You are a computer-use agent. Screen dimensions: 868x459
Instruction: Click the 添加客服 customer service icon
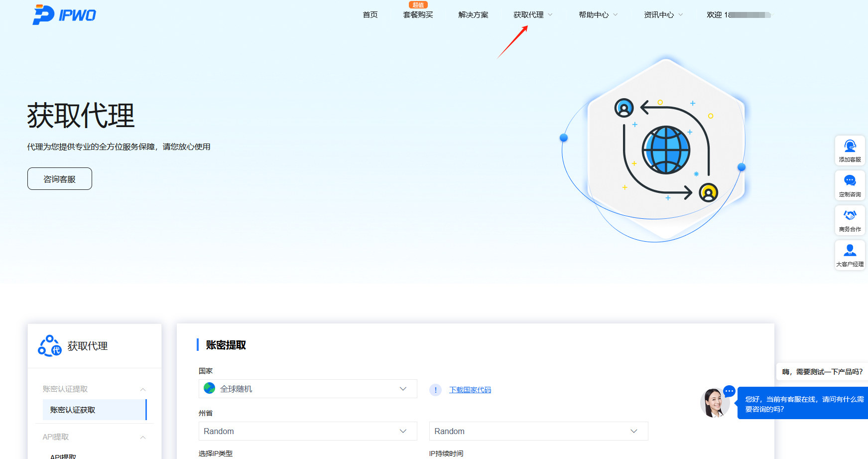(x=850, y=150)
